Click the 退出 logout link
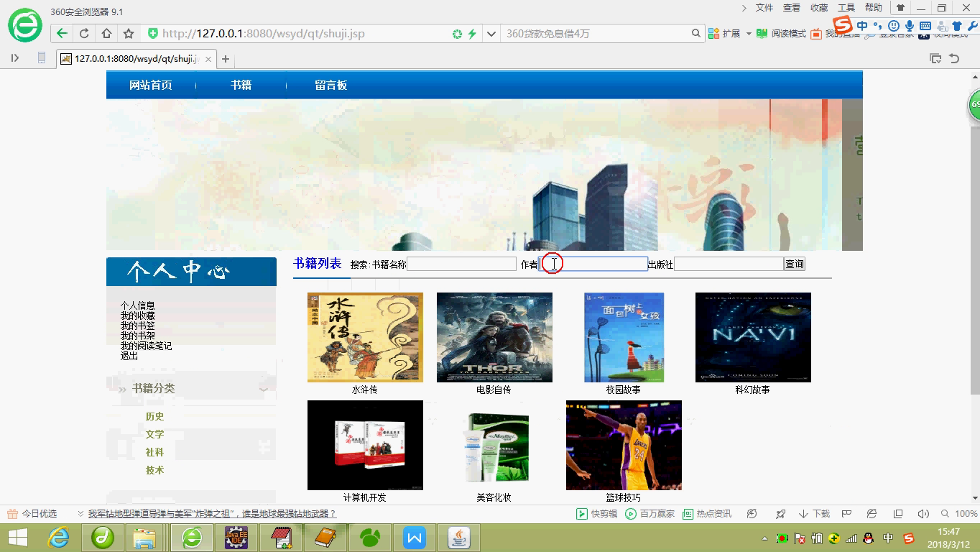 point(129,356)
